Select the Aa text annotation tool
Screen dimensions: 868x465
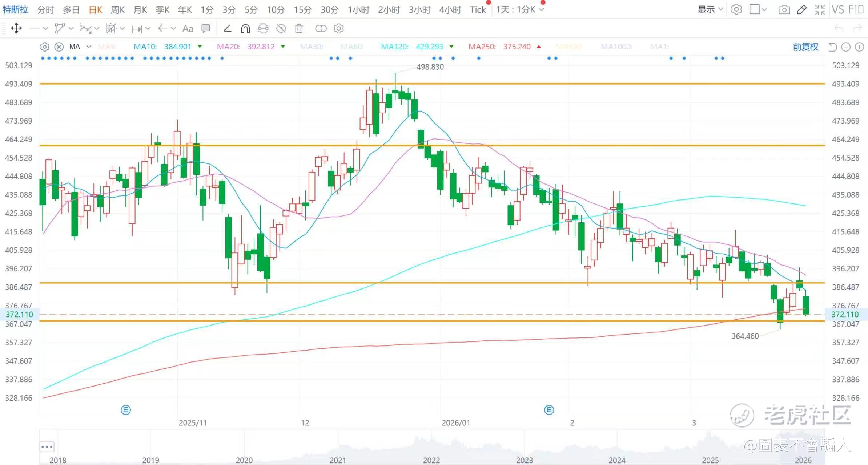coord(188,28)
